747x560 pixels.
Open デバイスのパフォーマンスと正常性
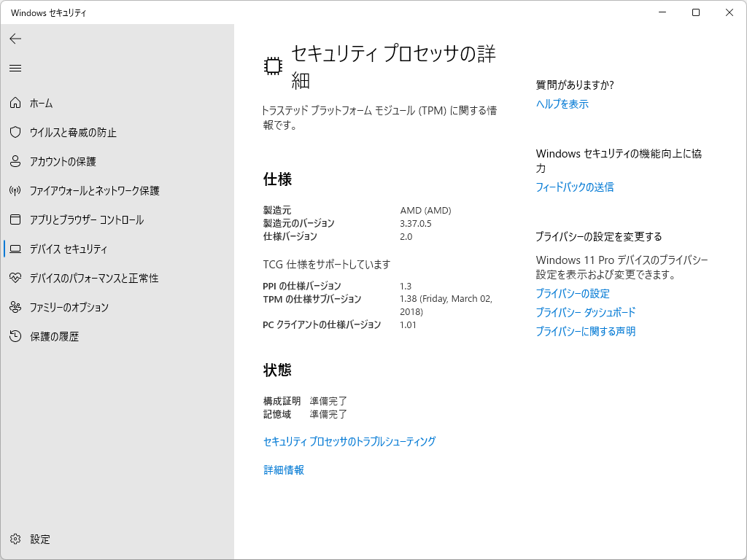pyautogui.click(x=93, y=279)
